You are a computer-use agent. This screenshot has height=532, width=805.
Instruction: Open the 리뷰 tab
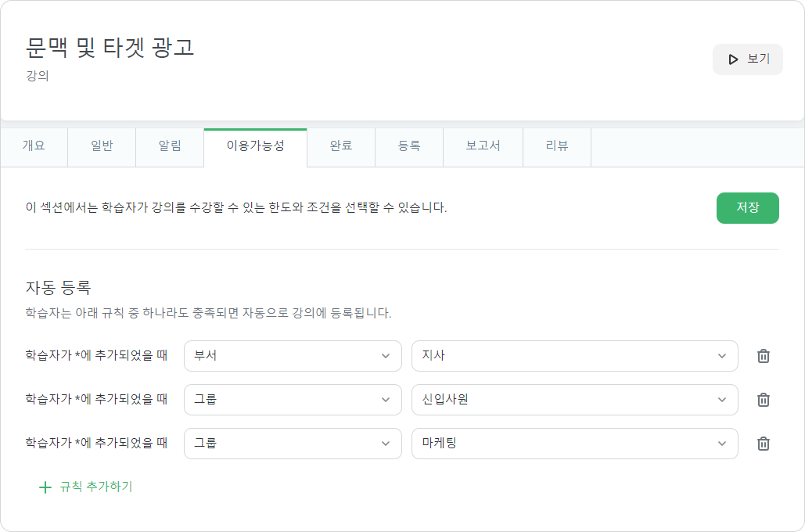tap(557, 147)
